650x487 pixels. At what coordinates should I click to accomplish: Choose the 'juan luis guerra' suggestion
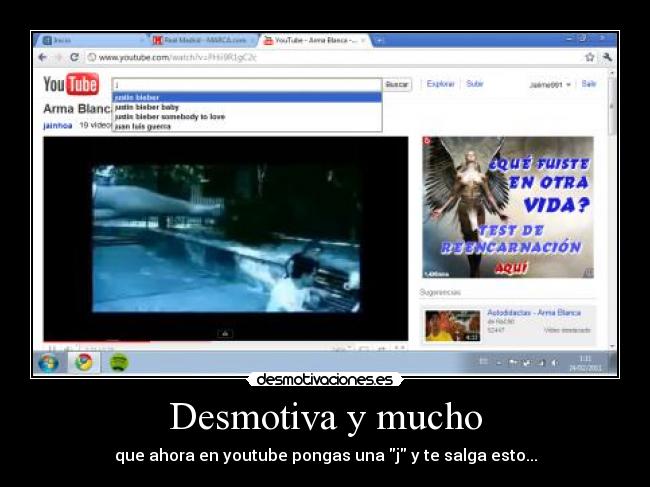pos(247,127)
